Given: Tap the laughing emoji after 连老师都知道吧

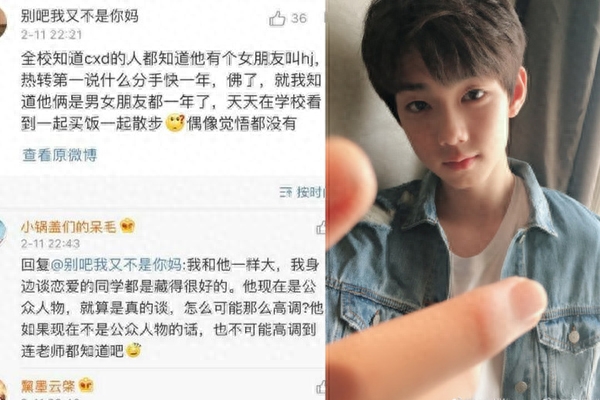Looking at the screenshot, I should (x=133, y=350).
